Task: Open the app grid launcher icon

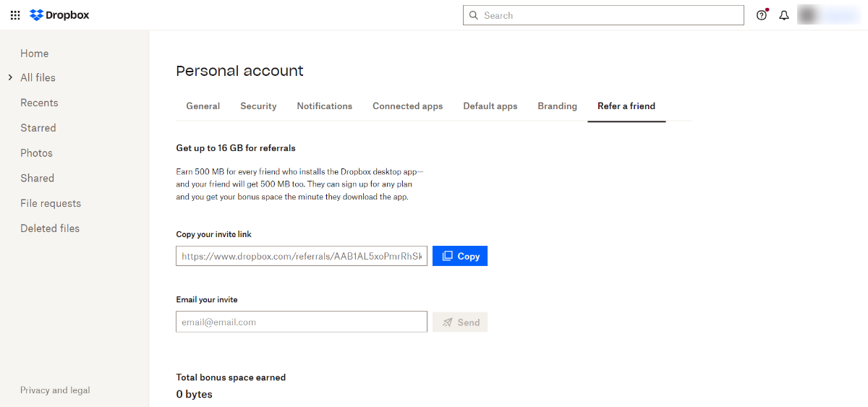Action: 15,15
